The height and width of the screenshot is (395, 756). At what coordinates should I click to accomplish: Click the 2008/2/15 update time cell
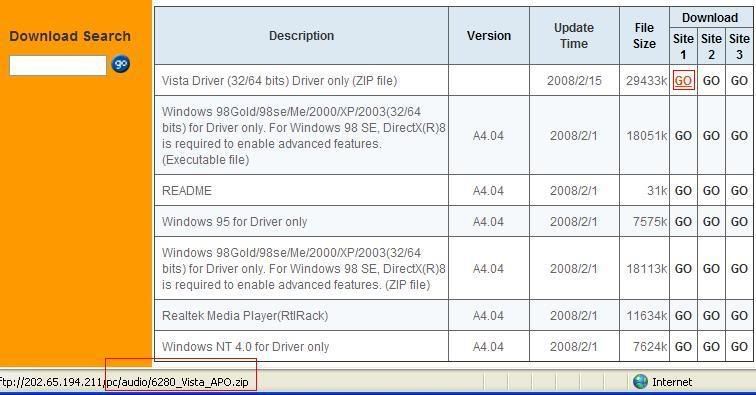(574, 81)
